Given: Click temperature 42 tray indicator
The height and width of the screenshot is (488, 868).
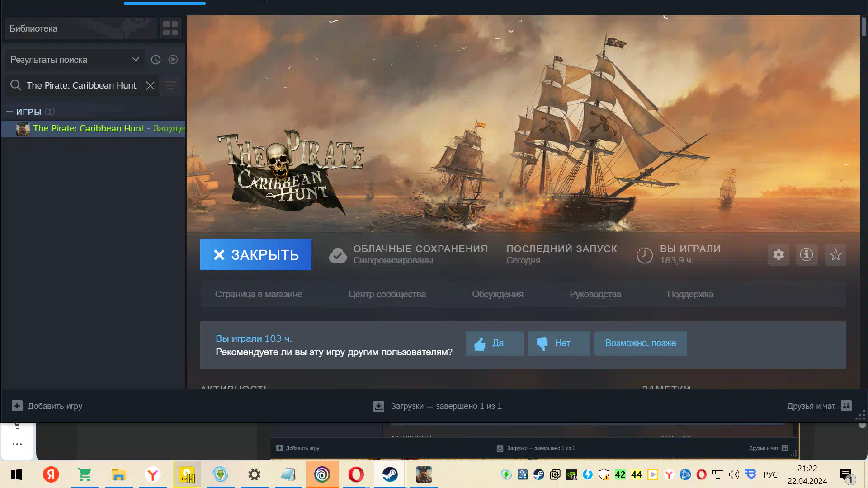Looking at the screenshot, I should (620, 474).
